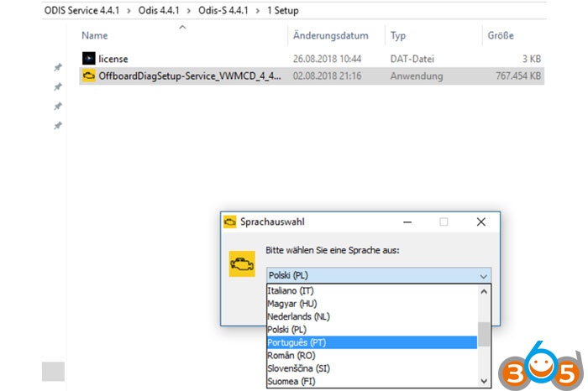Select the OffboardDiagSetup application icon
The image size is (588, 391).
[89, 76]
